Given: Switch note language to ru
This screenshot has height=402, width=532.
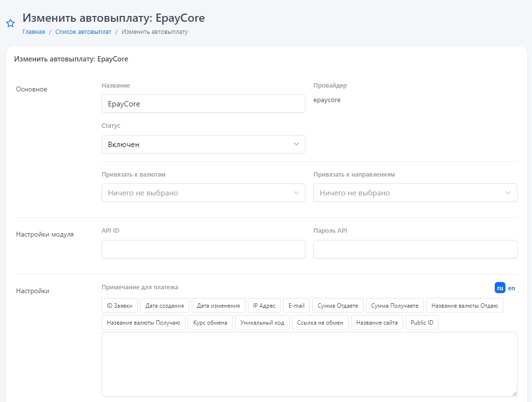Looking at the screenshot, I should coord(500,288).
